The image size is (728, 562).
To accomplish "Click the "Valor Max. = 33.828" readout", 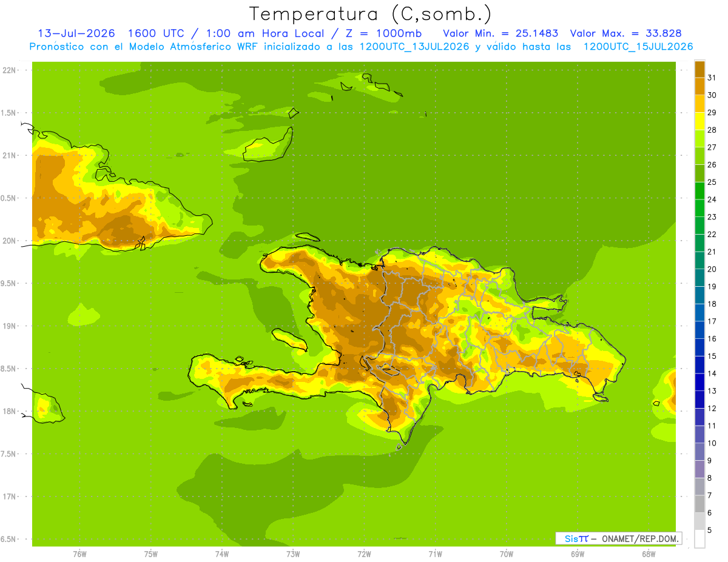I will [x=625, y=33].
